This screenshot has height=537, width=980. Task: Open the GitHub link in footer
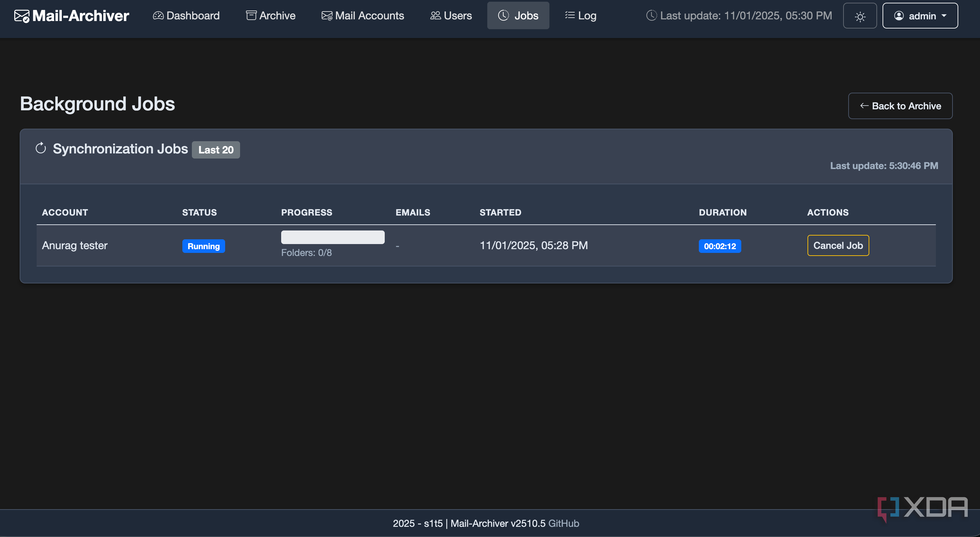click(x=563, y=523)
